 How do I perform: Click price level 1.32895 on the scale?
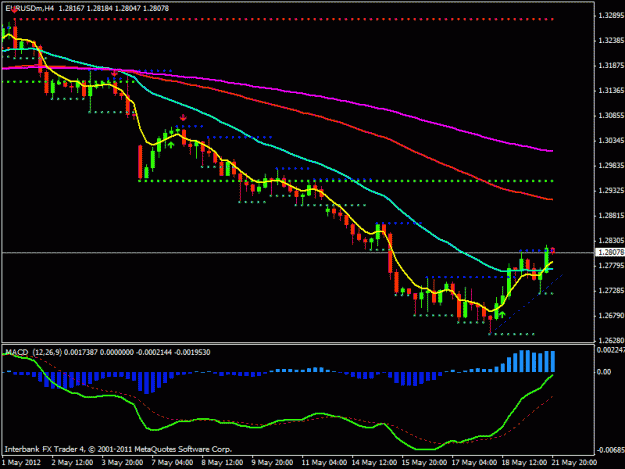pos(611,16)
